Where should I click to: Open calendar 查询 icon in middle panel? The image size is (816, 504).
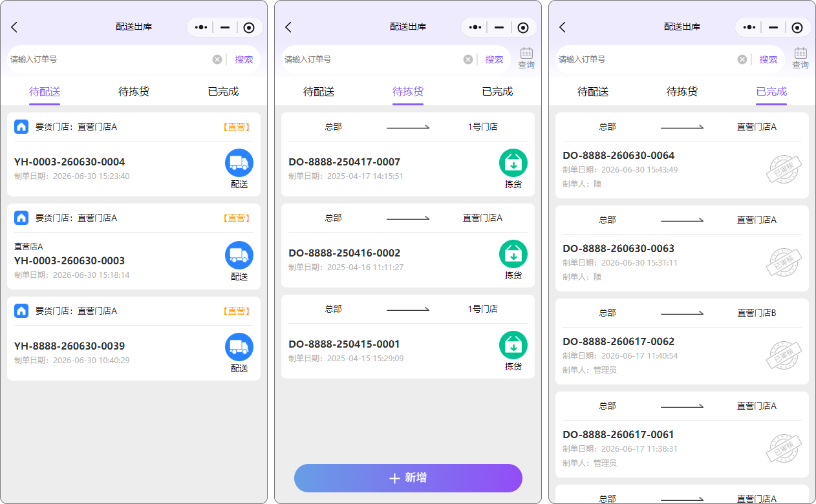526,58
